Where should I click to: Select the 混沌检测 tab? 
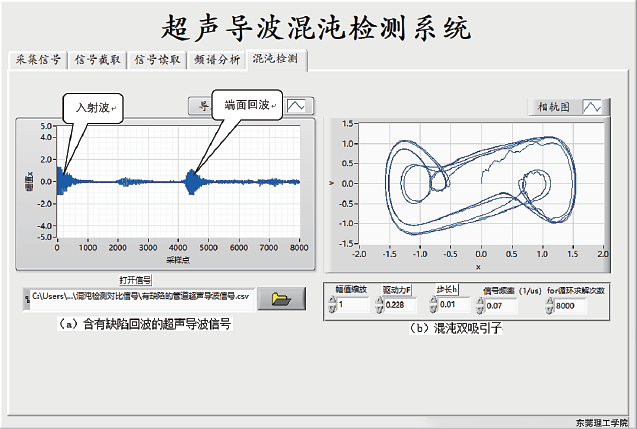(277, 60)
